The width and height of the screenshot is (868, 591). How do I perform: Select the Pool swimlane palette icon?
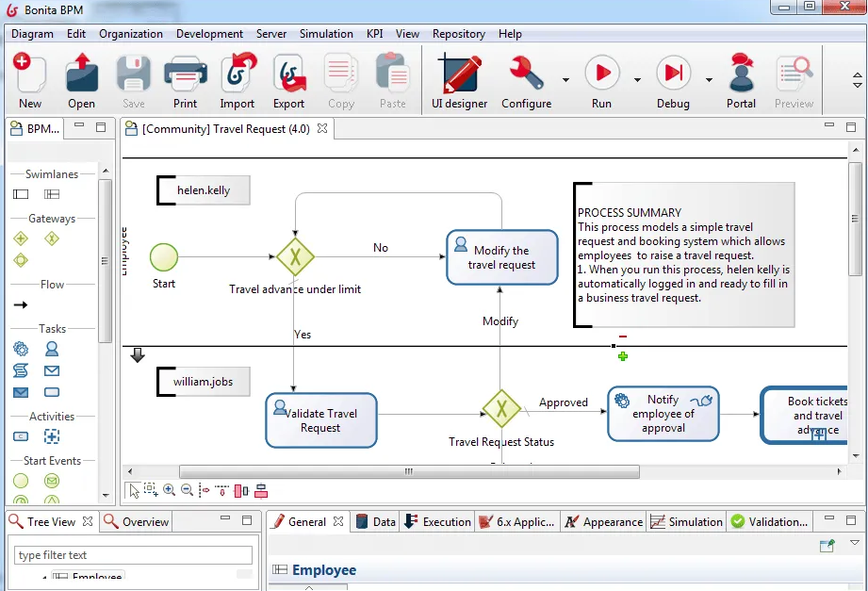(21, 194)
